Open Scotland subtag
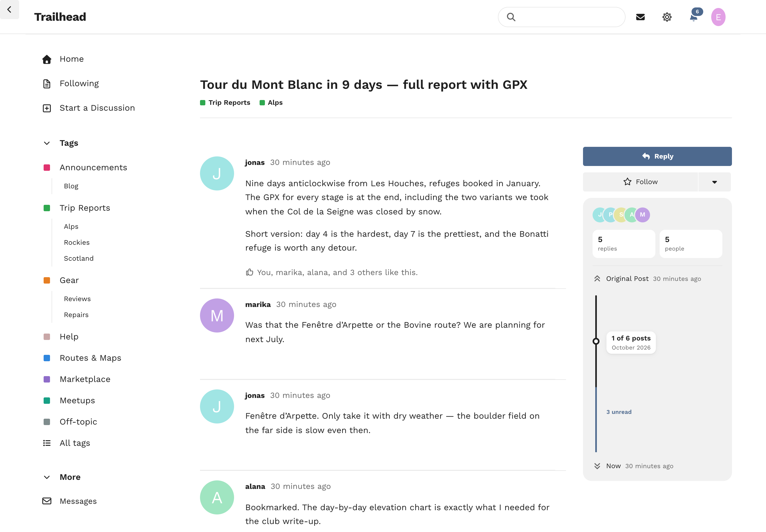 coord(79,258)
